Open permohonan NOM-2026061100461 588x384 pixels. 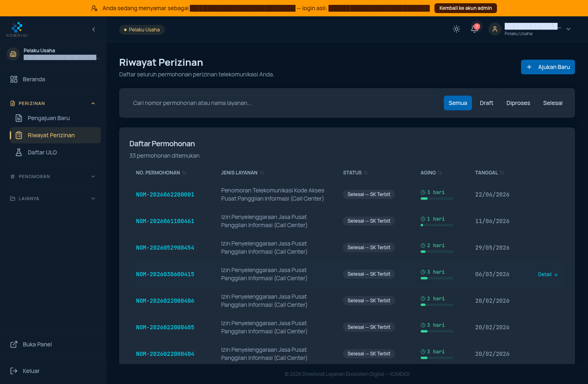pos(165,221)
